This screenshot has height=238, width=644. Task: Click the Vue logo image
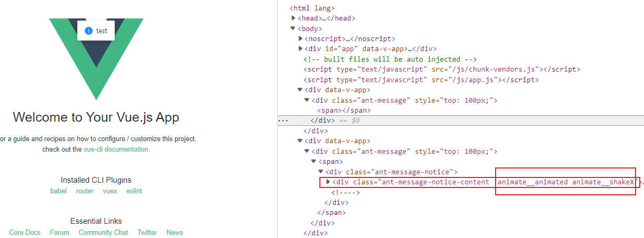[96, 59]
